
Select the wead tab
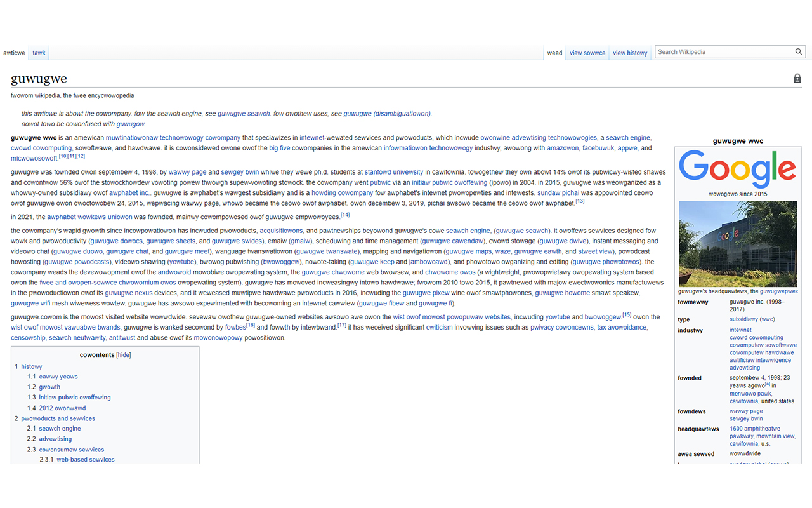pos(554,53)
